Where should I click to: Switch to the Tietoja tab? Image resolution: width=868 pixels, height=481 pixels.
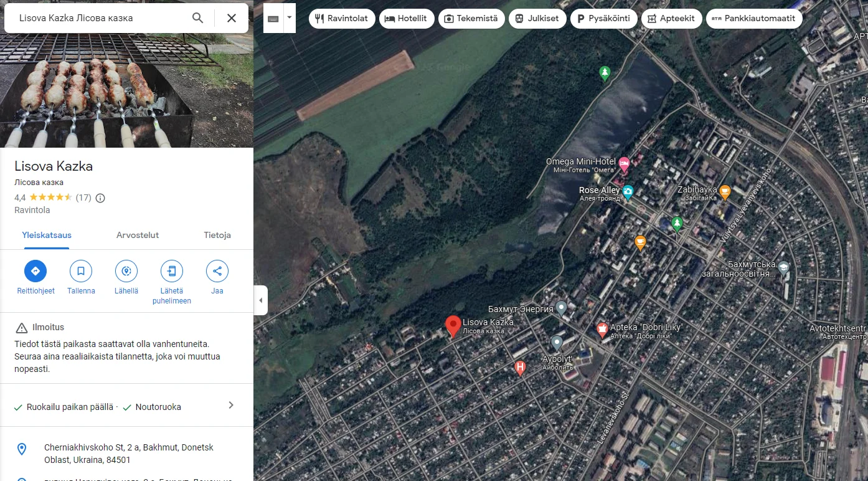click(217, 235)
